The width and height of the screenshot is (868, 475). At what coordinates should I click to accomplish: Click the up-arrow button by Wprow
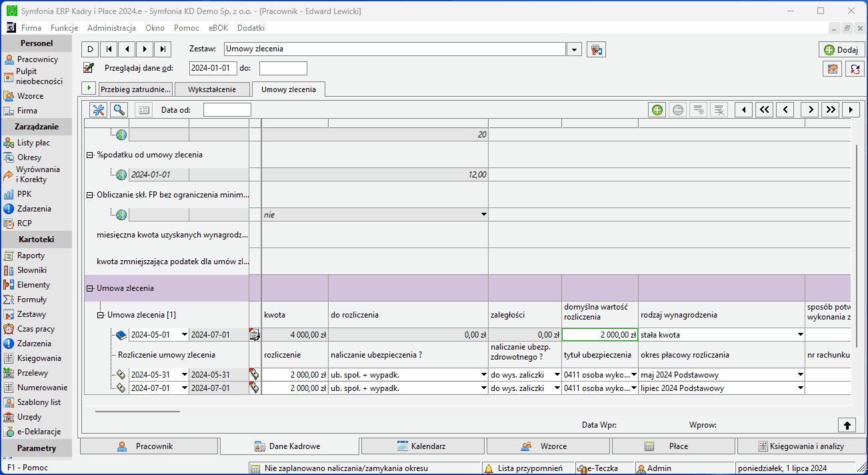click(x=846, y=425)
